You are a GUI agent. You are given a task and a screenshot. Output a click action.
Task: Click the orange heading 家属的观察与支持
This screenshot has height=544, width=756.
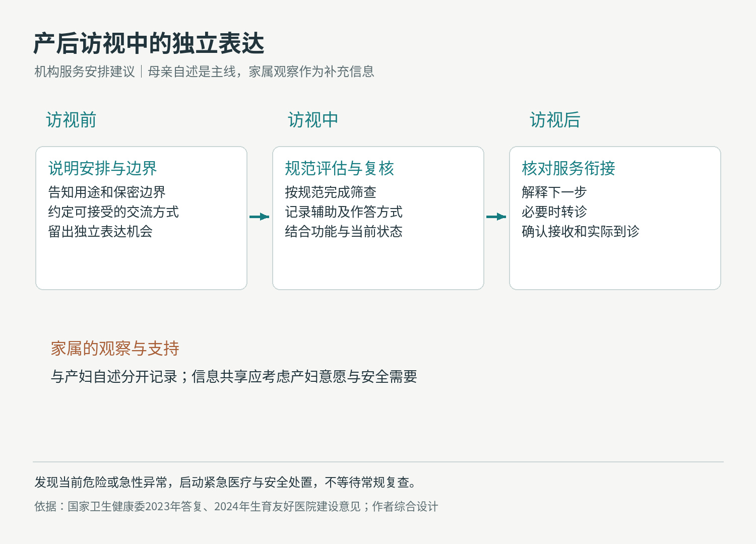pos(115,349)
